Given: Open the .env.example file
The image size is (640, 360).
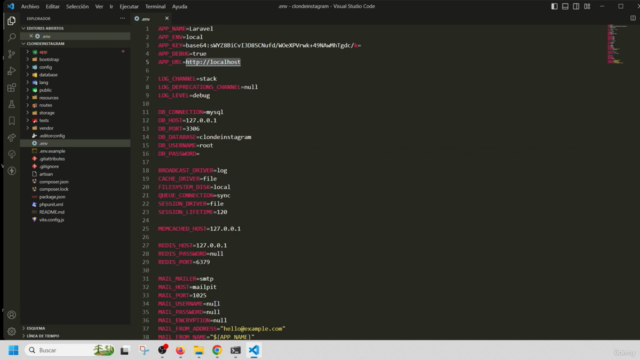Looking at the screenshot, I should [52, 151].
